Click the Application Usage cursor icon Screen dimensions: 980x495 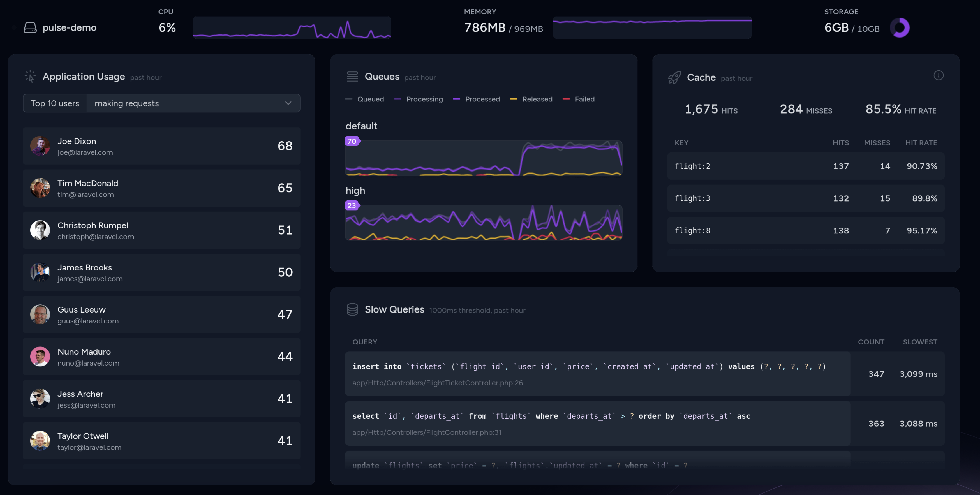30,76
